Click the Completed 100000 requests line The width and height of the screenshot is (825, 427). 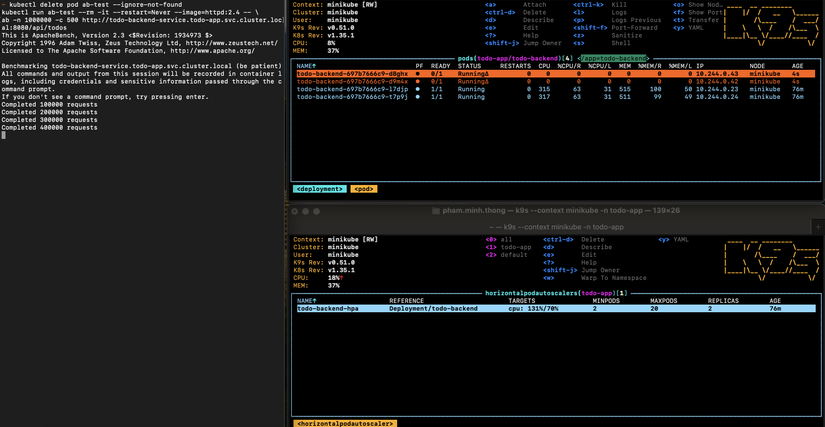49,105
